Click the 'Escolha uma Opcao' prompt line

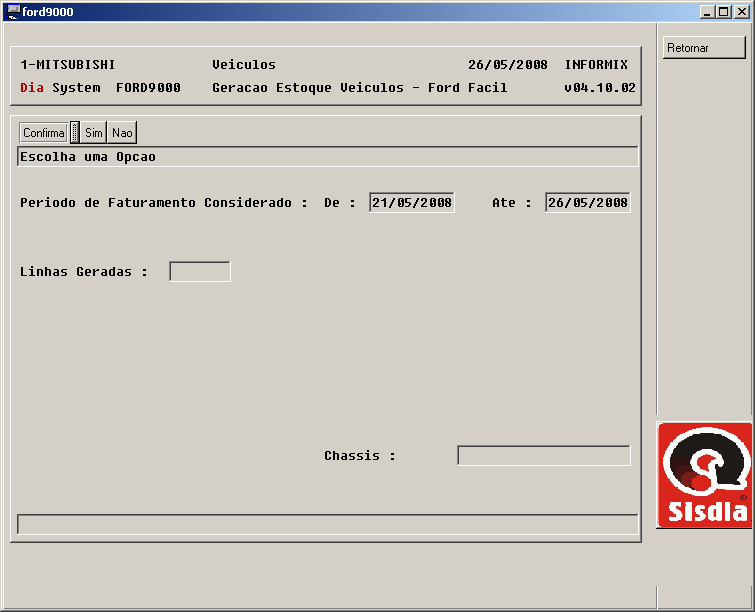pos(327,157)
